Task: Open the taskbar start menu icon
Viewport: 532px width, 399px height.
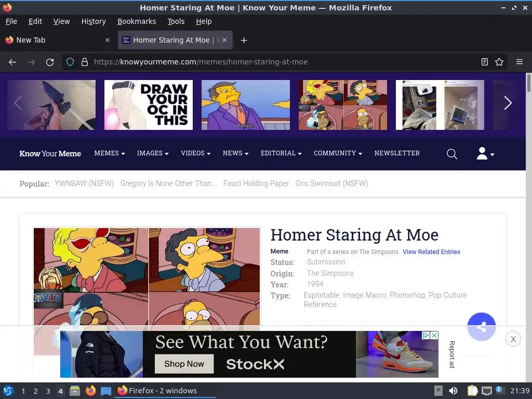Action: click(x=8, y=391)
